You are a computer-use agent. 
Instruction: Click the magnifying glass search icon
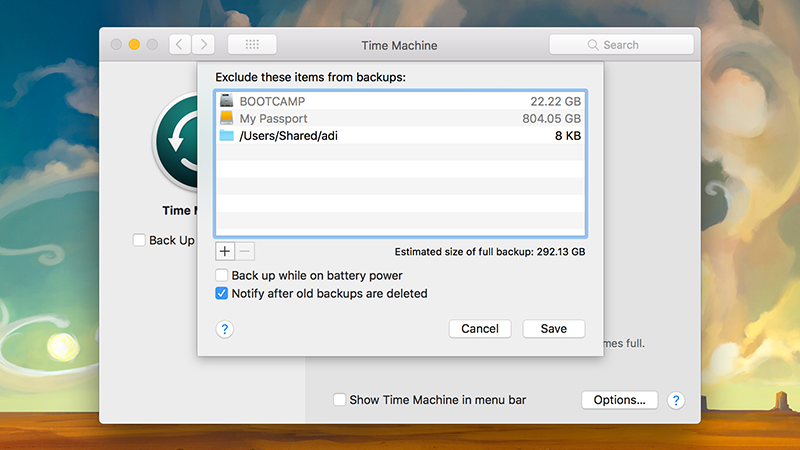tap(592, 45)
